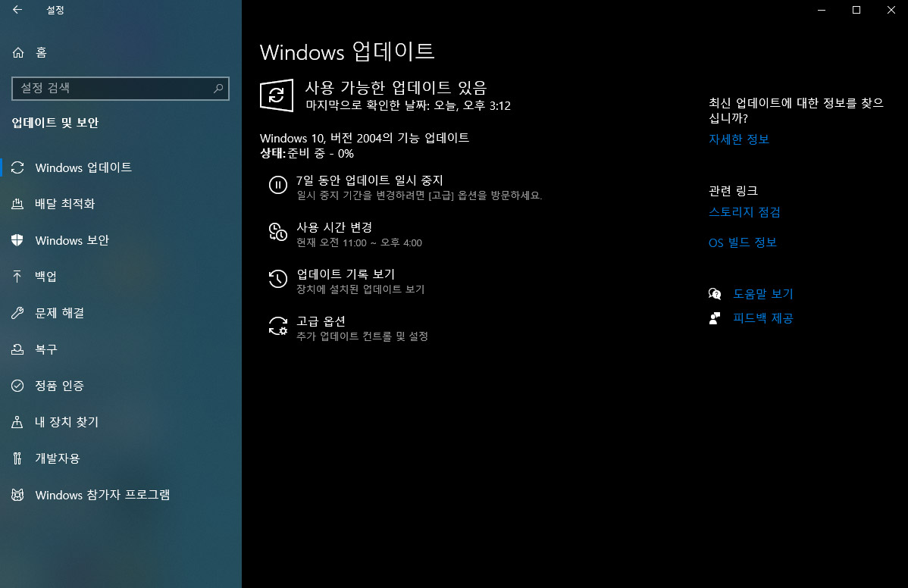Open the 백업 settings page
The width and height of the screenshot is (908, 588).
click(x=121, y=277)
